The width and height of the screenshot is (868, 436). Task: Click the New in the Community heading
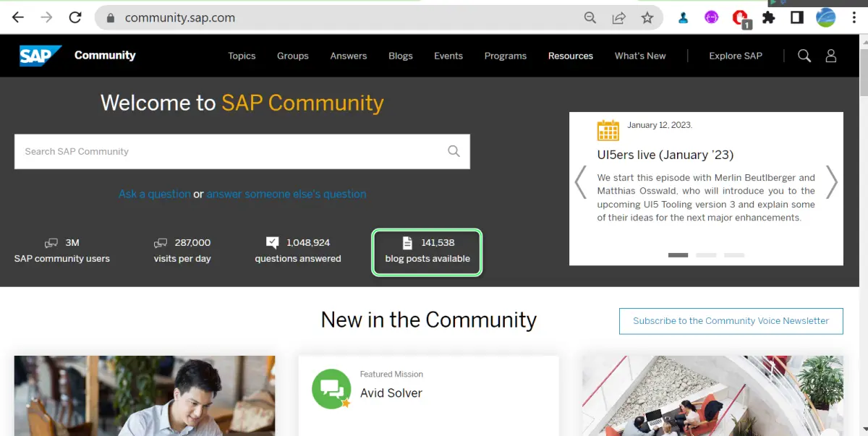pos(429,320)
